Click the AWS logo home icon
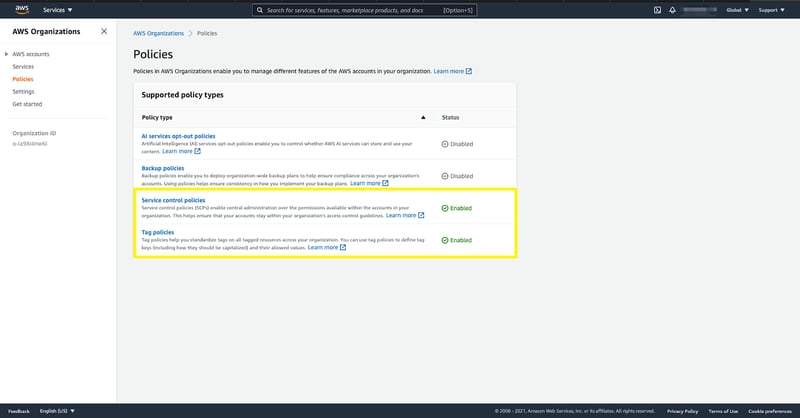 click(x=22, y=10)
